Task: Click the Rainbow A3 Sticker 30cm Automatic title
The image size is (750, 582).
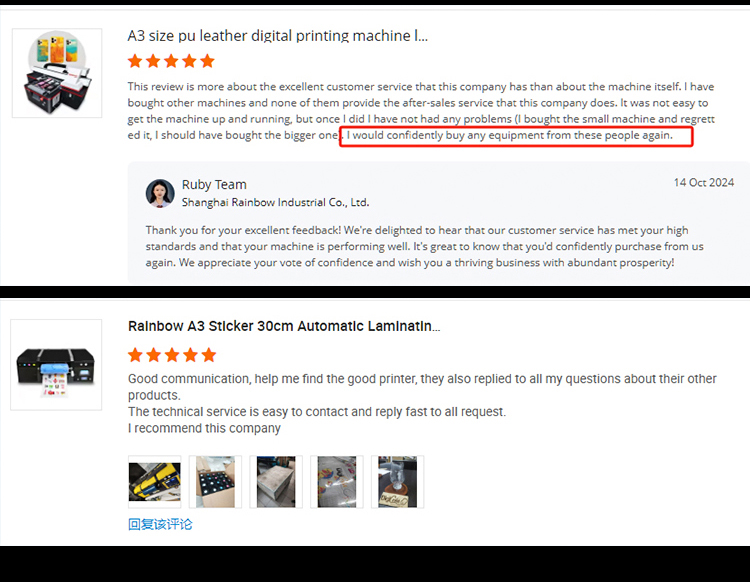Action: click(x=284, y=326)
